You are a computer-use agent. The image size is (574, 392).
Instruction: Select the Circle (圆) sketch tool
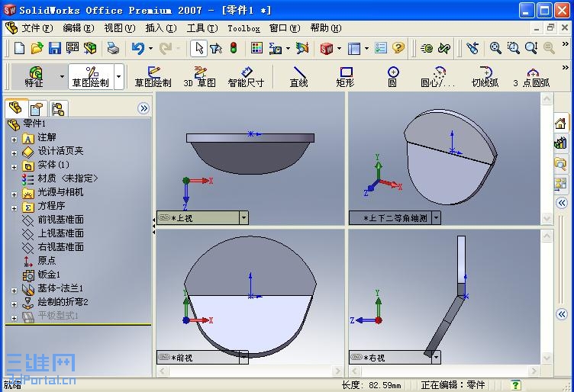coord(393,77)
